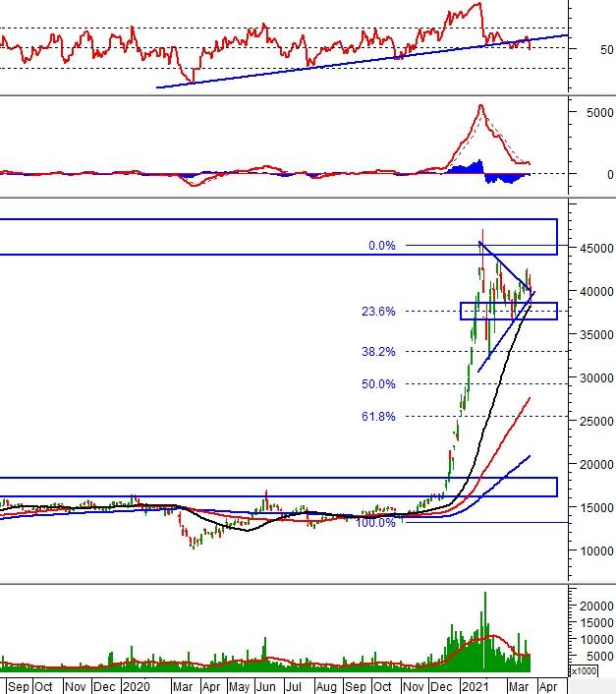Image resolution: width=616 pixels, height=694 pixels.
Task: Click the Aug month label on timeline
Action: tap(326, 687)
